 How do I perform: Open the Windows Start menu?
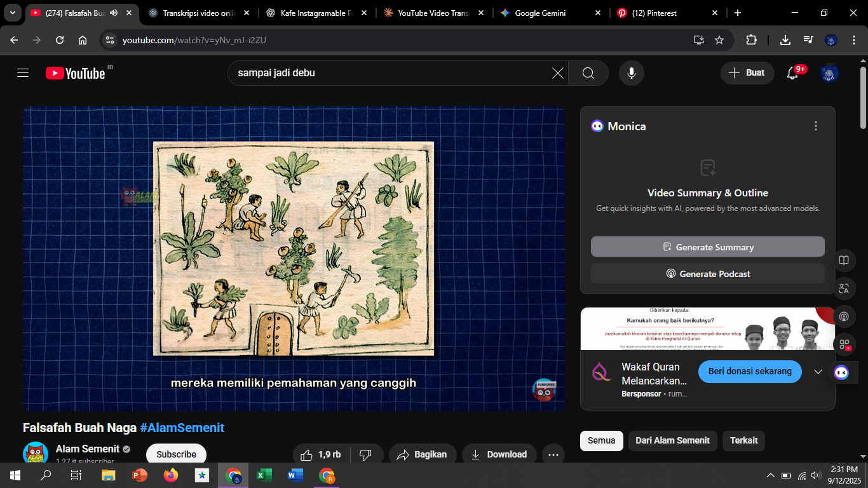14,475
